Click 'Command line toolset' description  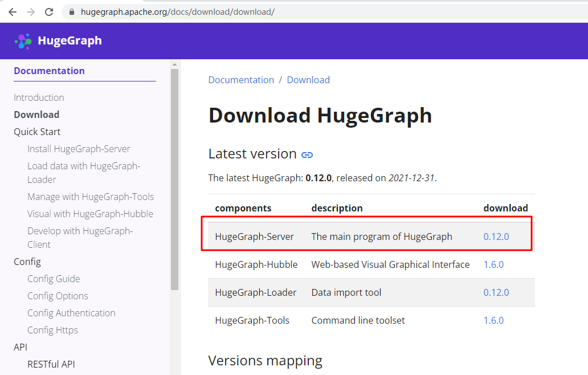pyautogui.click(x=358, y=320)
